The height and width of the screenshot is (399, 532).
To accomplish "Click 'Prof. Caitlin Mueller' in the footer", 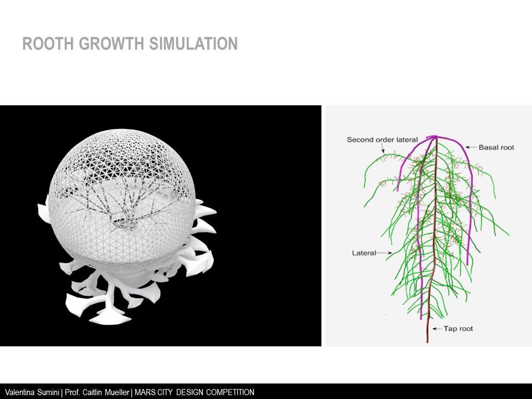I will pos(97,392).
